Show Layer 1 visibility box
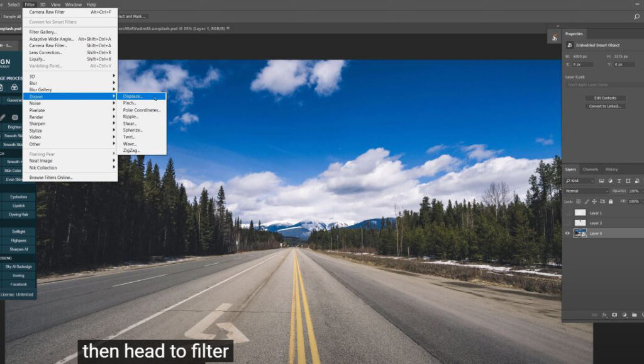 coord(568,213)
